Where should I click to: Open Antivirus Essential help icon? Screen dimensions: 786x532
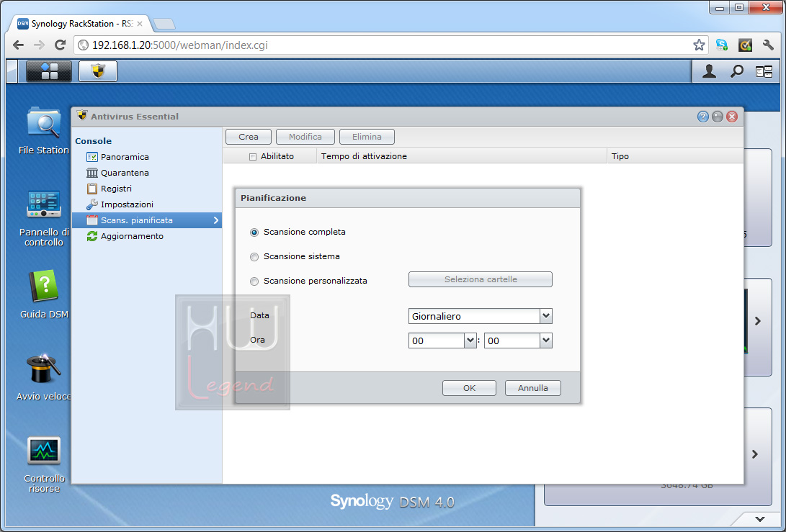[702, 117]
